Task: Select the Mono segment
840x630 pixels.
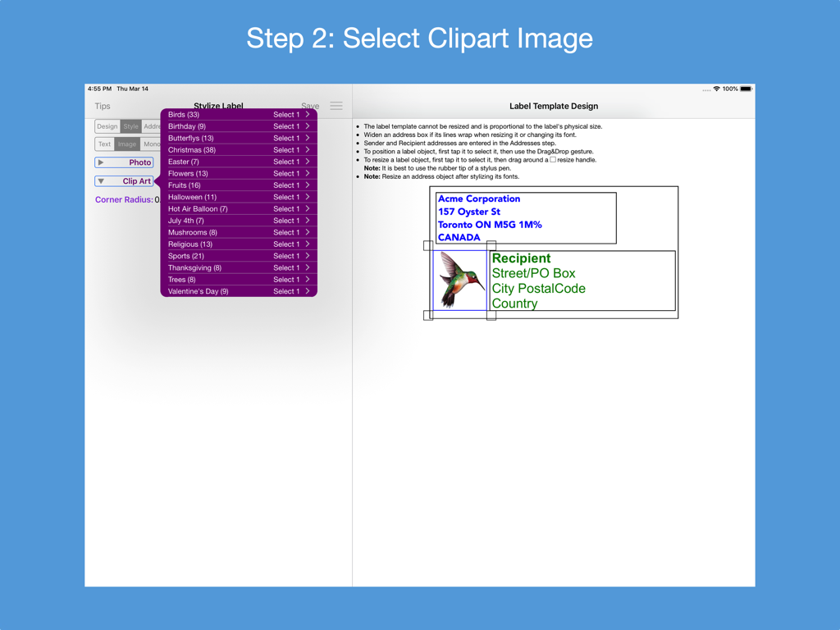Action: tap(153, 144)
